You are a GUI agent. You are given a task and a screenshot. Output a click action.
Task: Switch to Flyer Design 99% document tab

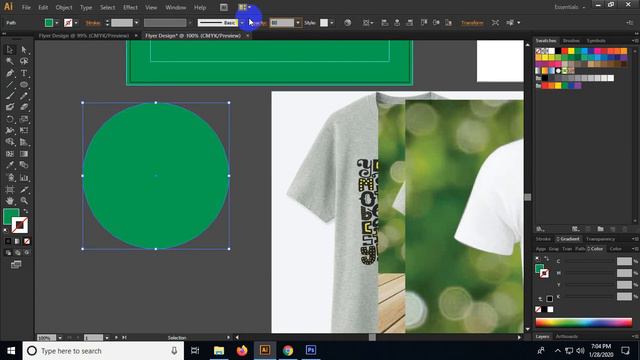point(84,36)
